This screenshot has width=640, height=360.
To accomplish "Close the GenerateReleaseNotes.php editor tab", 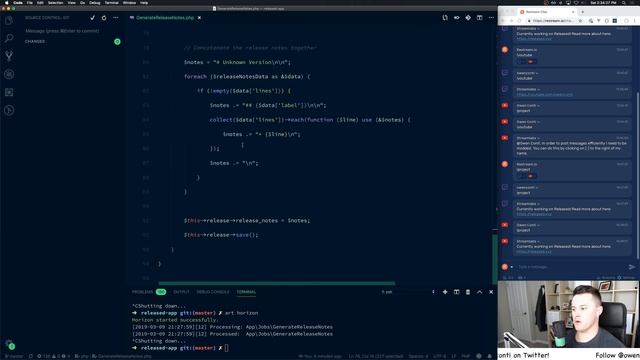I will pos(199,18).
